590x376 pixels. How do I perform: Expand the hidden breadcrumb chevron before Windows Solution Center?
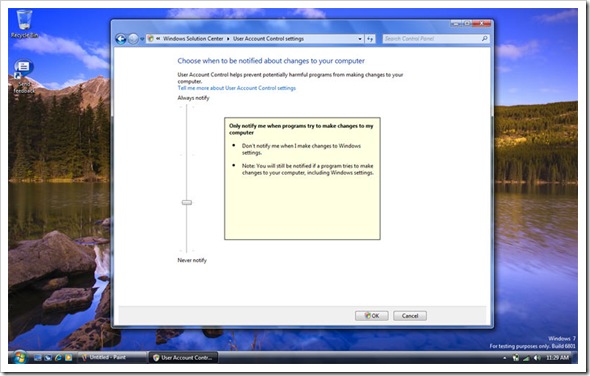coord(158,38)
